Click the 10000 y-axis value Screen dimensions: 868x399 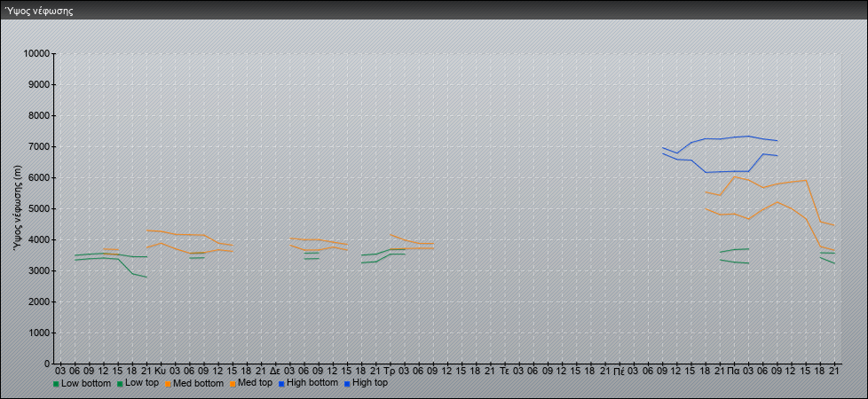tap(36, 54)
